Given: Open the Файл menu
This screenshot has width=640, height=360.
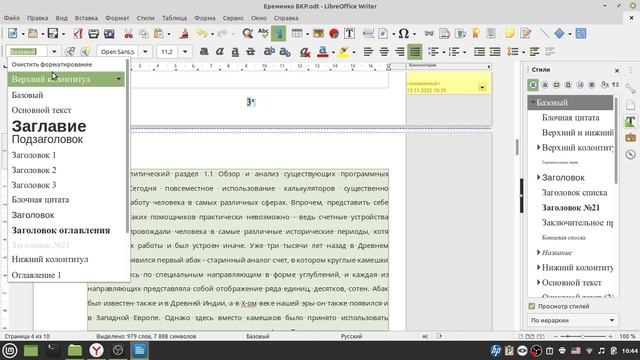Looking at the screenshot, I should click(x=12, y=18).
